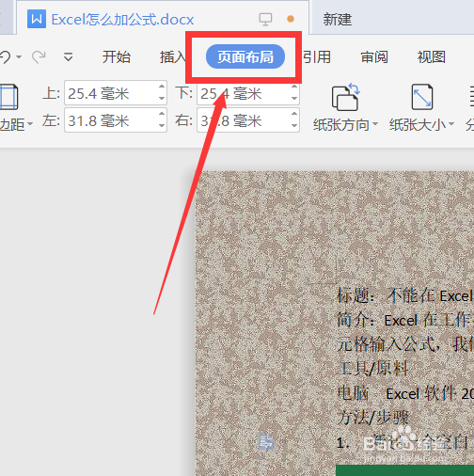This screenshot has width=474, height=476.
Task: Open the 引用 ribbon tab
Action: point(317,57)
